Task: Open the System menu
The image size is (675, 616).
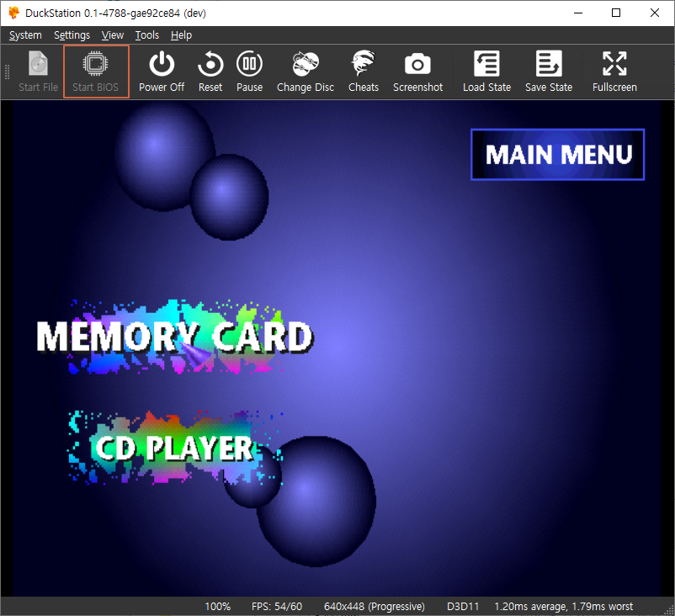Action: tap(25, 35)
